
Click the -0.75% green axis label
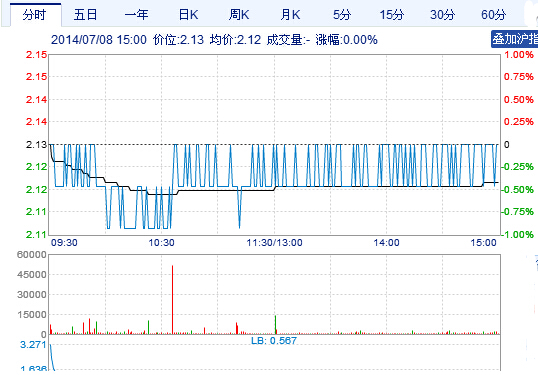[517, 212]
